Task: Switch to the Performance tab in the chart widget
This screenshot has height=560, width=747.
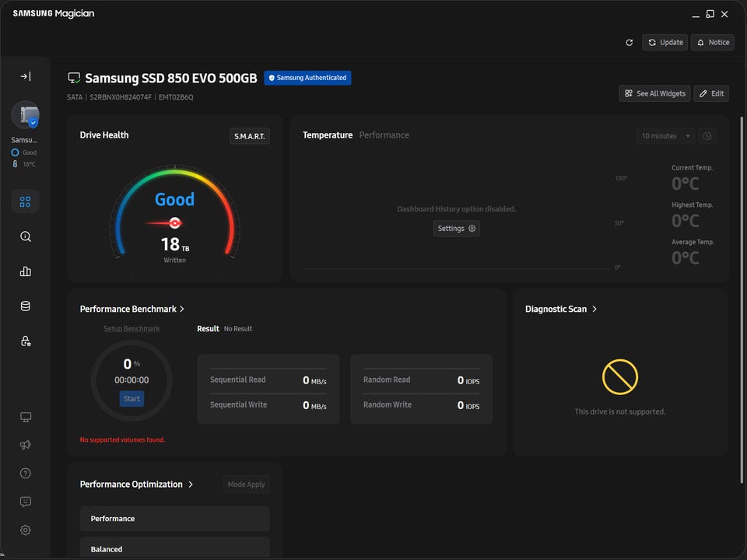Action: [x=384, y=135]
